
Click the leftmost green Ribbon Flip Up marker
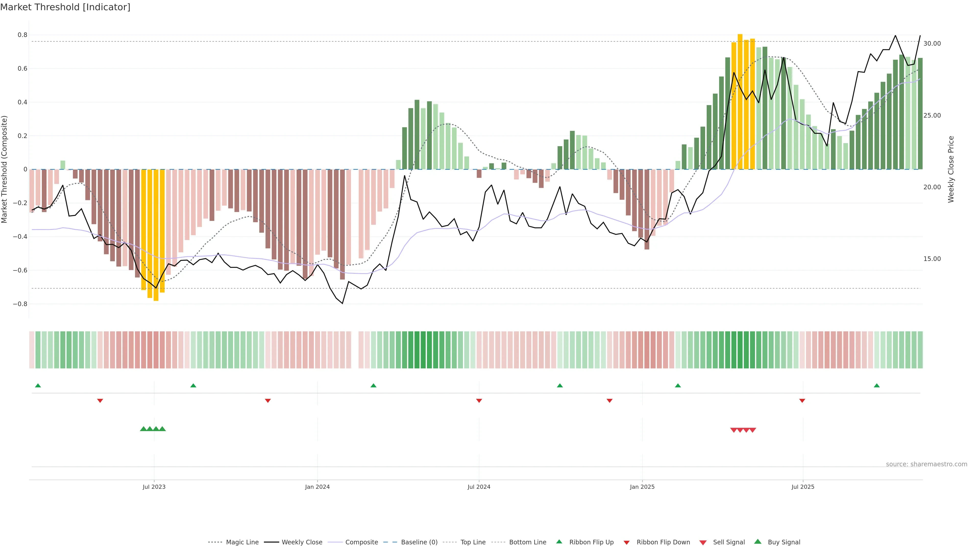(x=38, y=386)
